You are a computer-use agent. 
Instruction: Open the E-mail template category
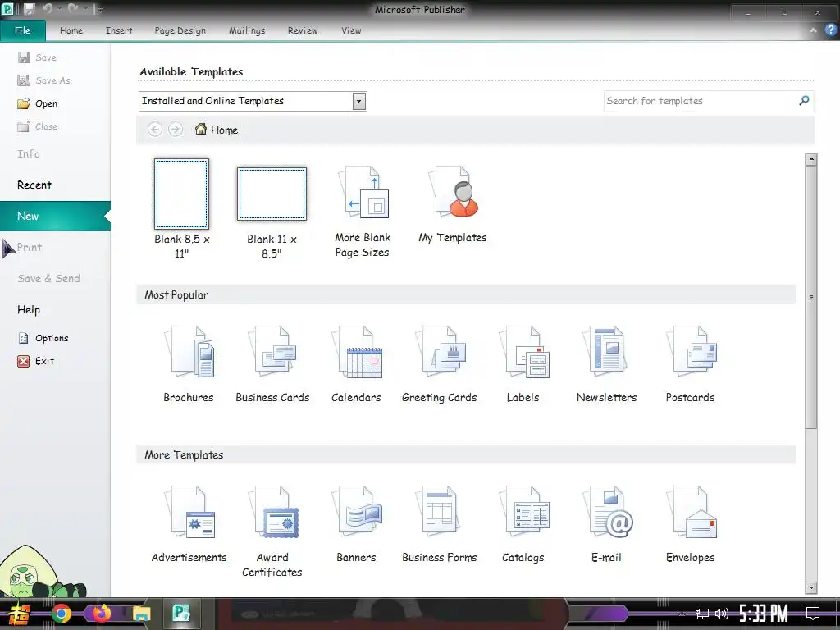point(606,525)
